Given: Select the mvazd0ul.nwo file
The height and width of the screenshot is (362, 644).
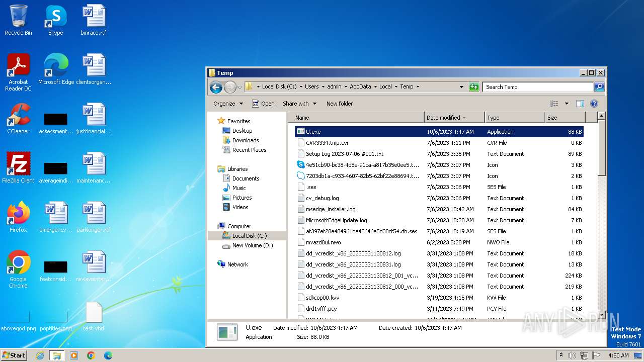Looking at the screenshot, I should 439,242.
